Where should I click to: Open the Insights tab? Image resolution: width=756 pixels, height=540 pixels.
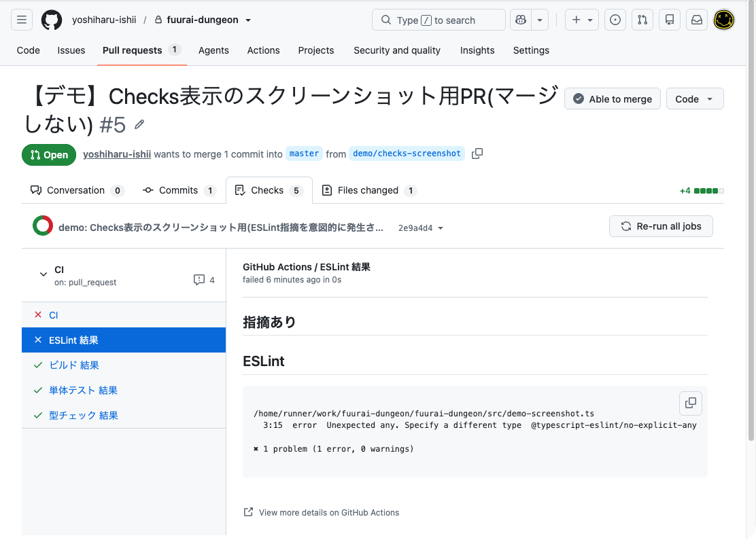click(x=477, y=50)
